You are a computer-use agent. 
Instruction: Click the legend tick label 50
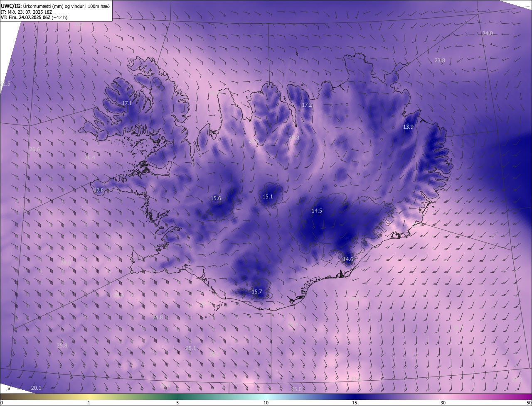click(529, 403)
